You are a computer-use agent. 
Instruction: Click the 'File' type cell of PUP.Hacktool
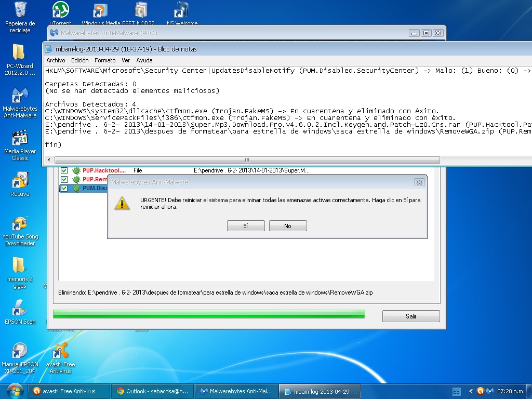coord(138,170)
